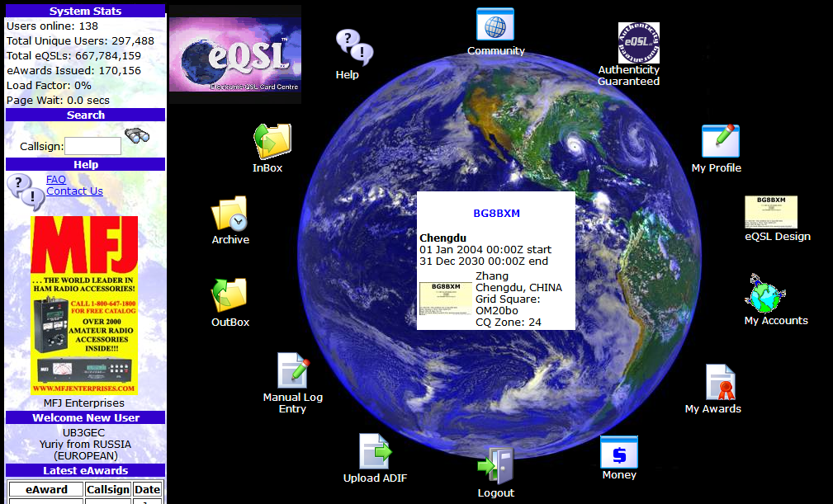The width and height of the screenshot is (833, 504).
Task: Open the My Profile pencil icon
Action: [x=721, y=141]
